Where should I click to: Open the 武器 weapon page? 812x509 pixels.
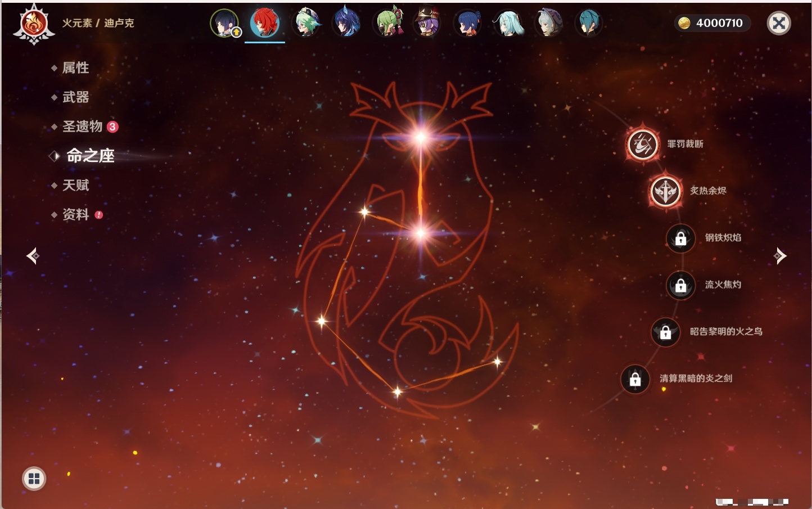(x=75, y=97)
